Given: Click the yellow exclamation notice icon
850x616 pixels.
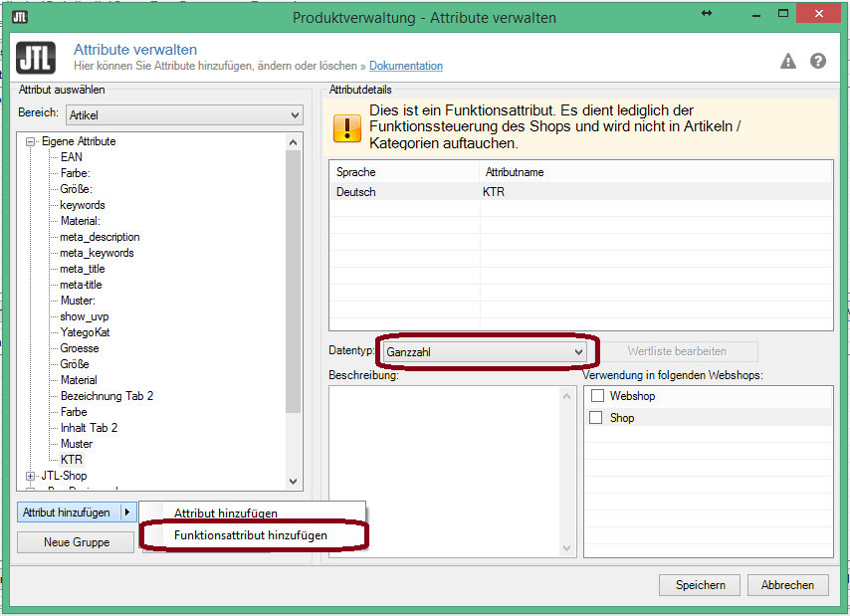Looking at the screenshot, I should (347, 128).
